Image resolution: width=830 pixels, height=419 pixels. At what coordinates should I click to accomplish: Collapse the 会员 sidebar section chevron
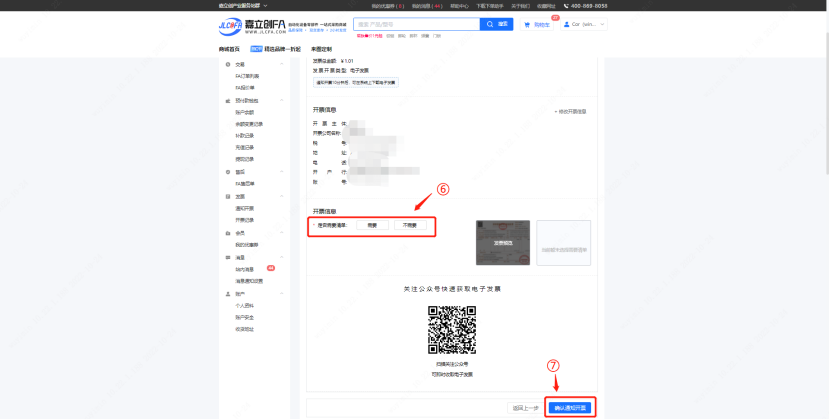pos(282,233)
